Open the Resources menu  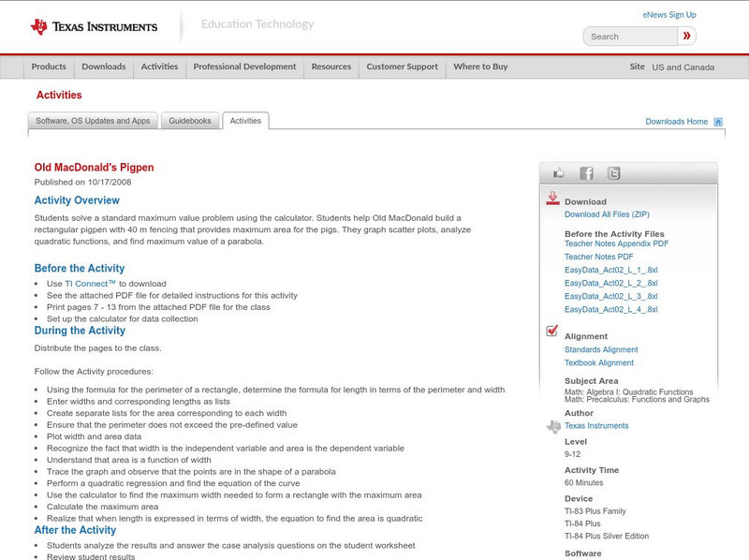point(331,66)
